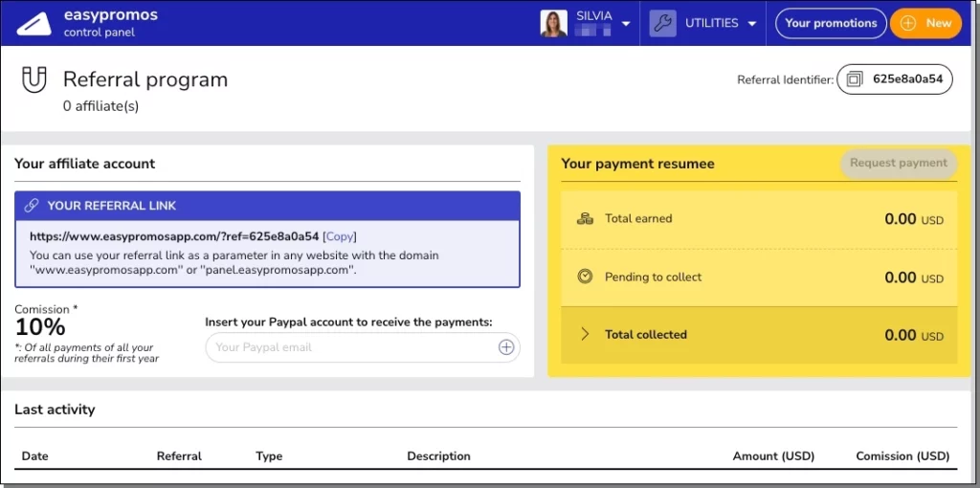The image size is (980, 488).
Task: Click Silvia's profile avatar
Action: point(554,23)
